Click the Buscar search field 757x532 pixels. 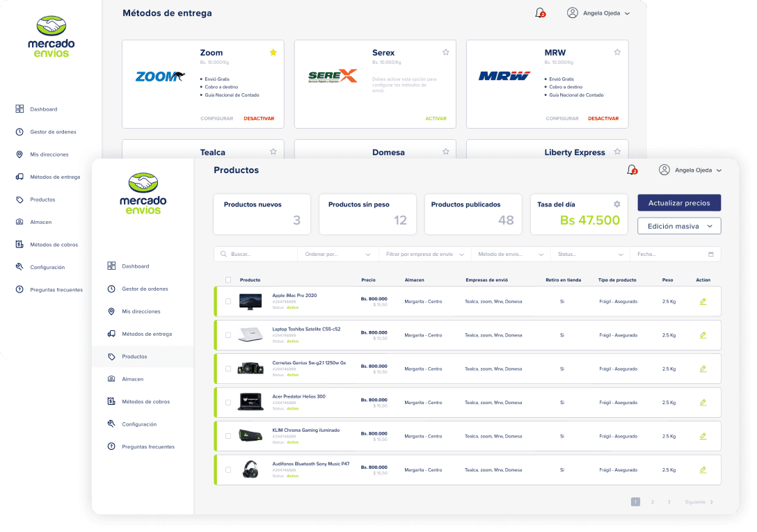(256, 254)
